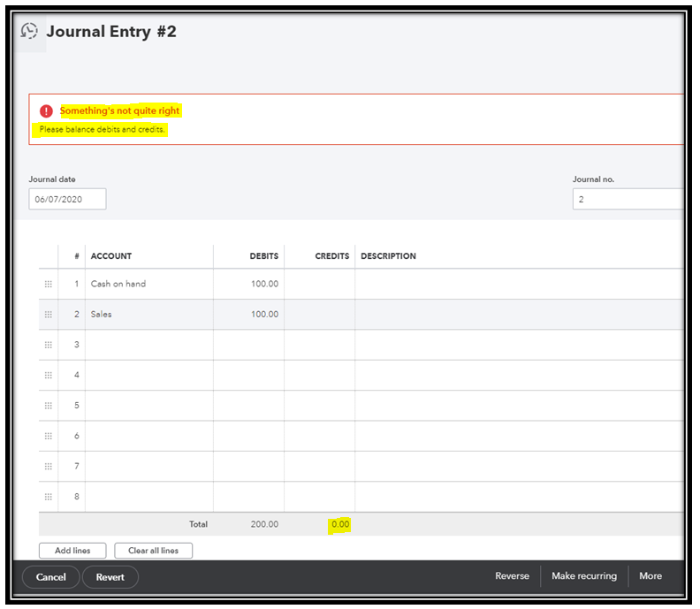This screenshot has height=609, width=700.
Task: Click the Add lines button
Action: 72,551
